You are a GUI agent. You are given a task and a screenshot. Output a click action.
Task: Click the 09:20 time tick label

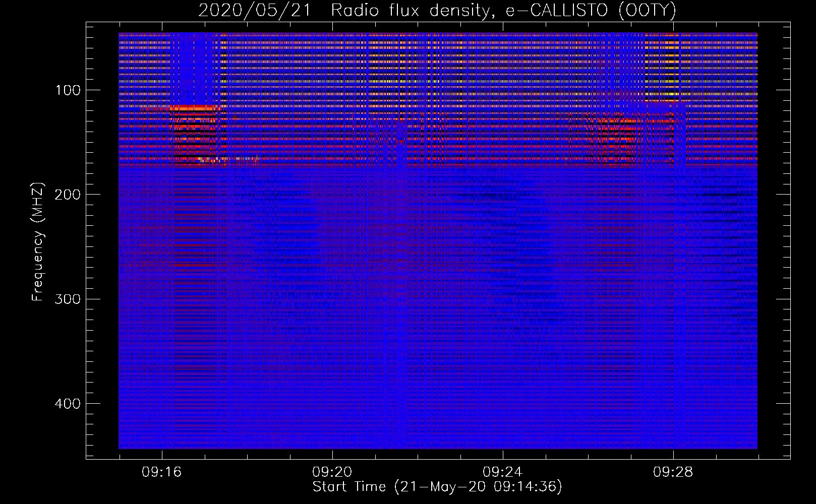click(332, 472)
